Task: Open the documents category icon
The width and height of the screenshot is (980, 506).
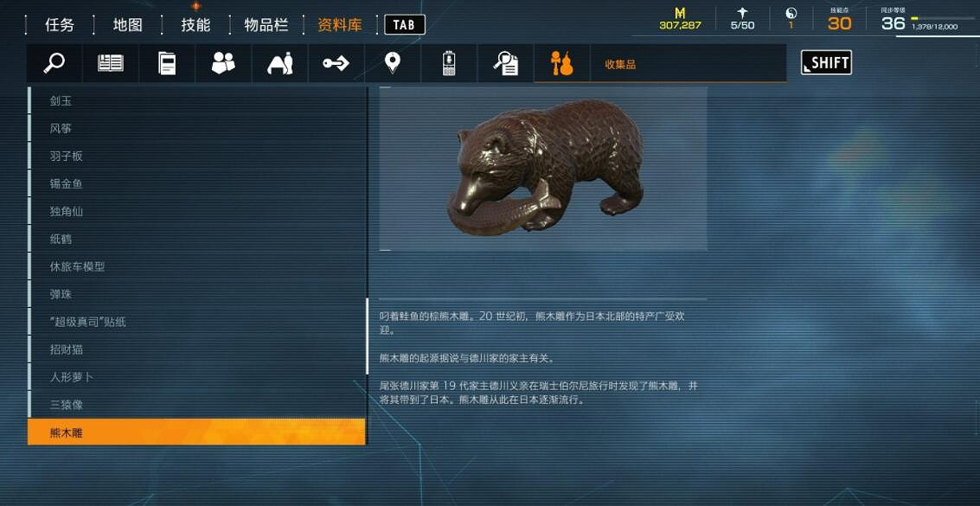Action: [167, 63]
